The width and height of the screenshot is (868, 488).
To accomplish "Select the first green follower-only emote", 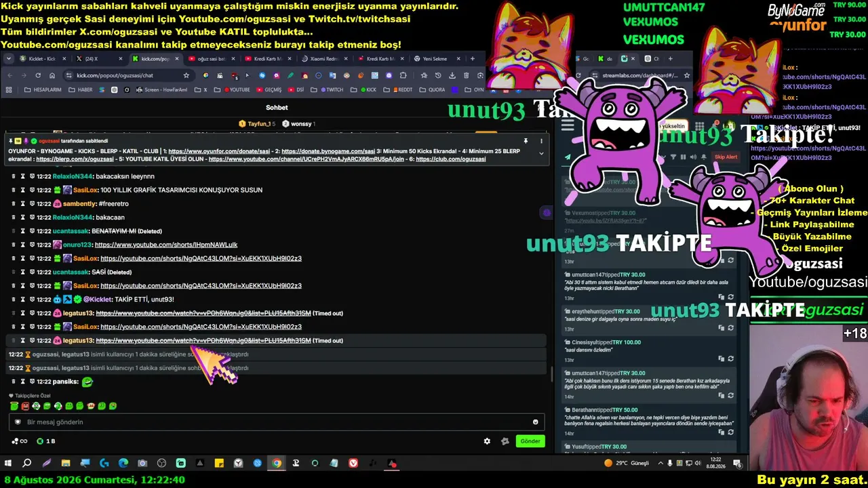I will point(14,406).
